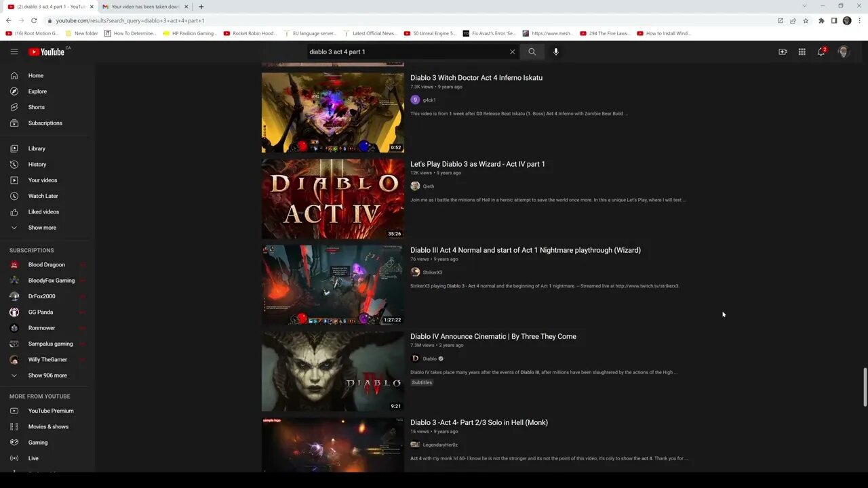Open Subscriptions in sidebar
Screen dimensions: 868x488
tap(46, 123)
